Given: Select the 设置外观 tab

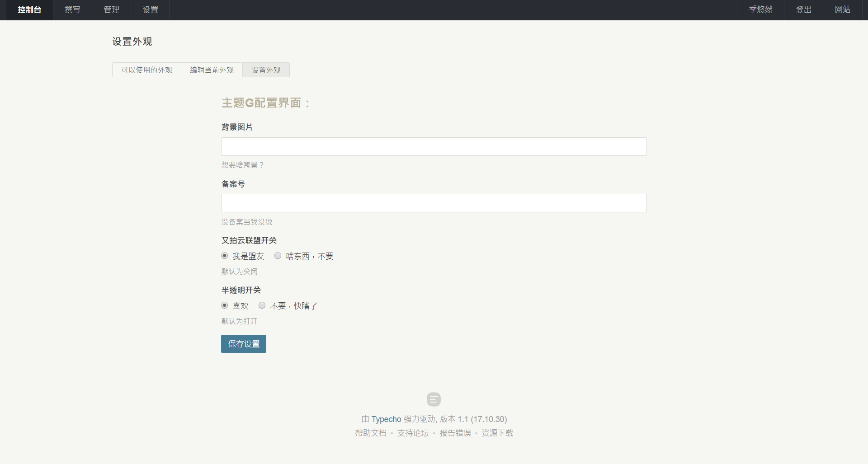Looking at the screenshot, I should coord(266,70).
